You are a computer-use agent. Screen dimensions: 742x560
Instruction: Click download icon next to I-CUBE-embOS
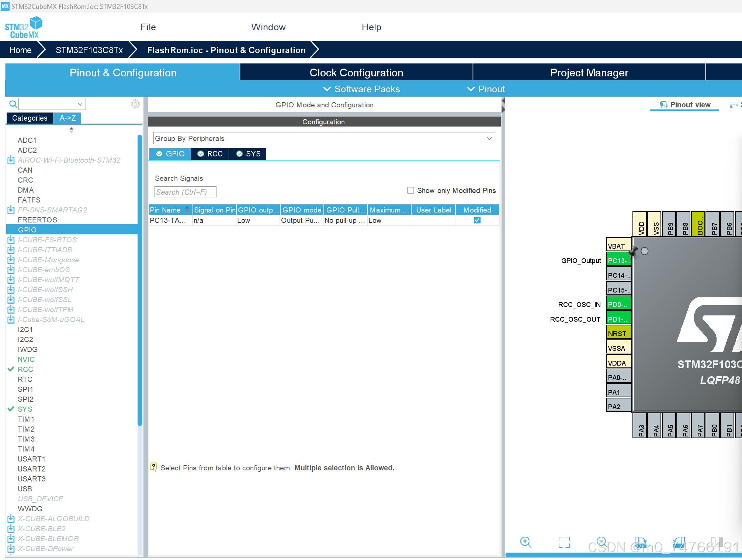11,270
